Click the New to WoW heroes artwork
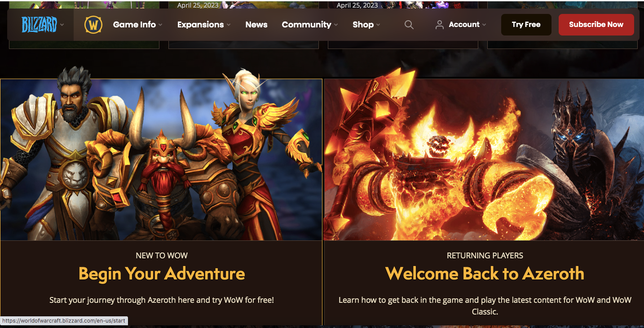Screen dimensions: 644x328 point(161,160)
